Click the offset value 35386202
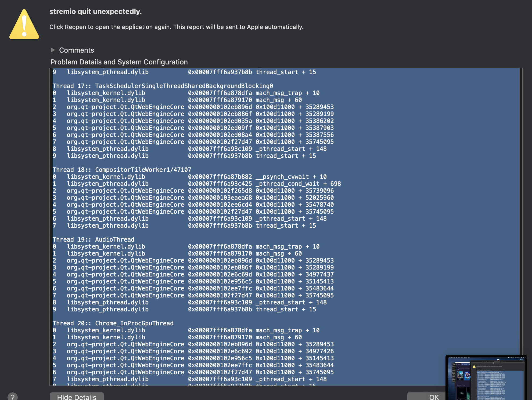Screen dimensions: 532x400 [319, 121]
